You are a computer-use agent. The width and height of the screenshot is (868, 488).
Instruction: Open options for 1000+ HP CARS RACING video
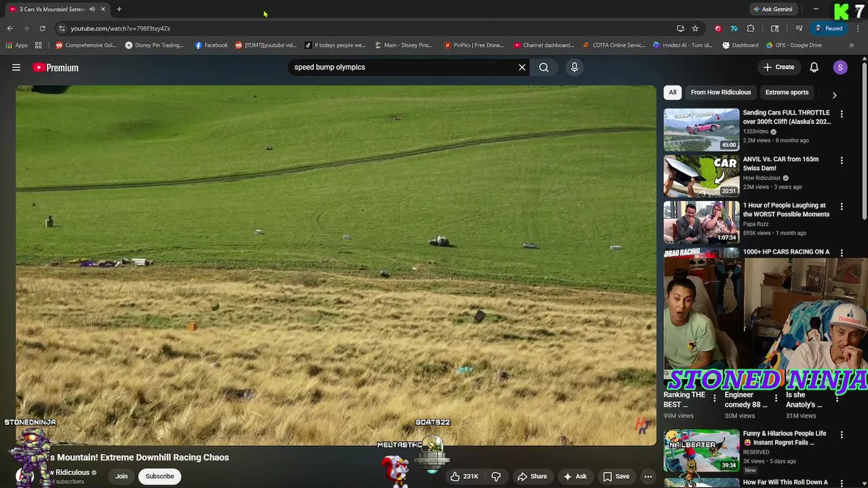tap(842, 253)
